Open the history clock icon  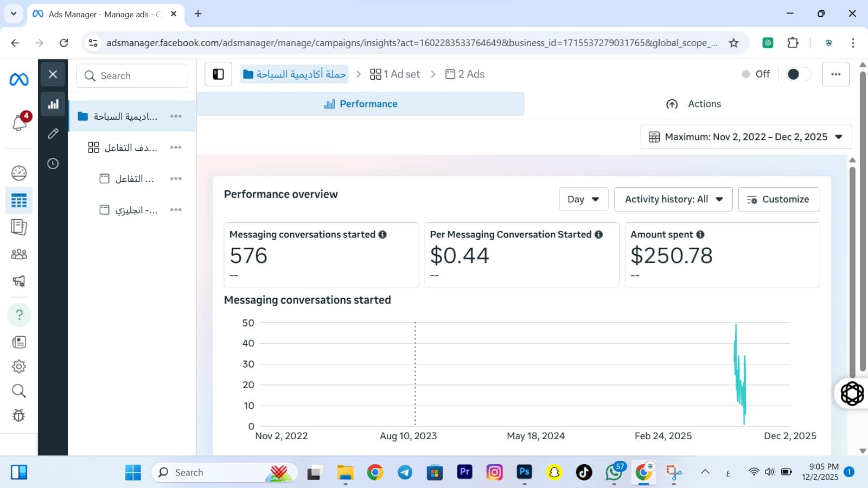[53, 164]
